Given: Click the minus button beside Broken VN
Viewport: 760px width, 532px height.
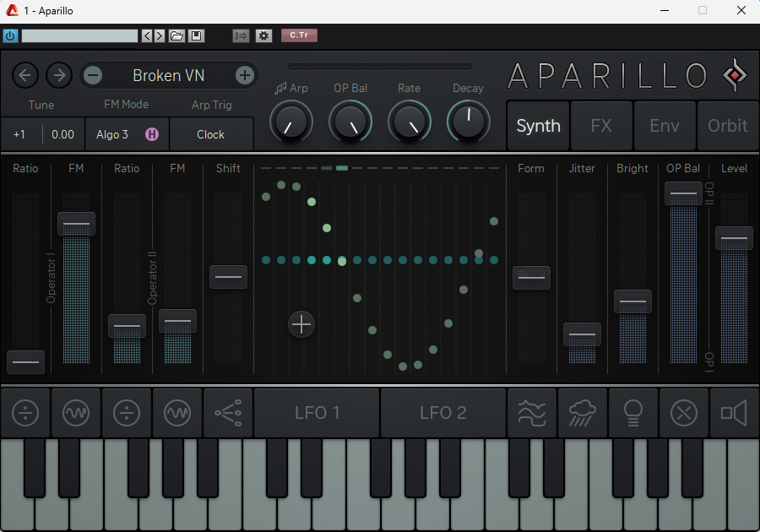Looking at the screenshot, I should pos(93,75).
